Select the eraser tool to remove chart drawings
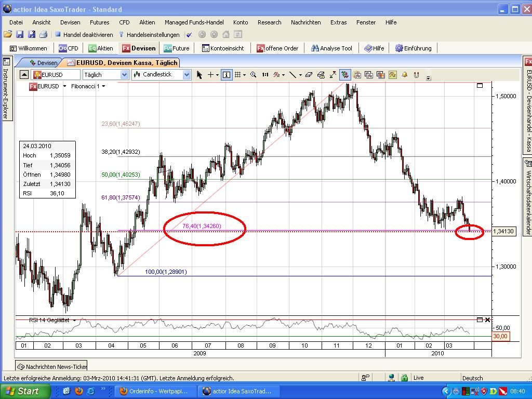The image size is (532, 399). pos(308,74)
